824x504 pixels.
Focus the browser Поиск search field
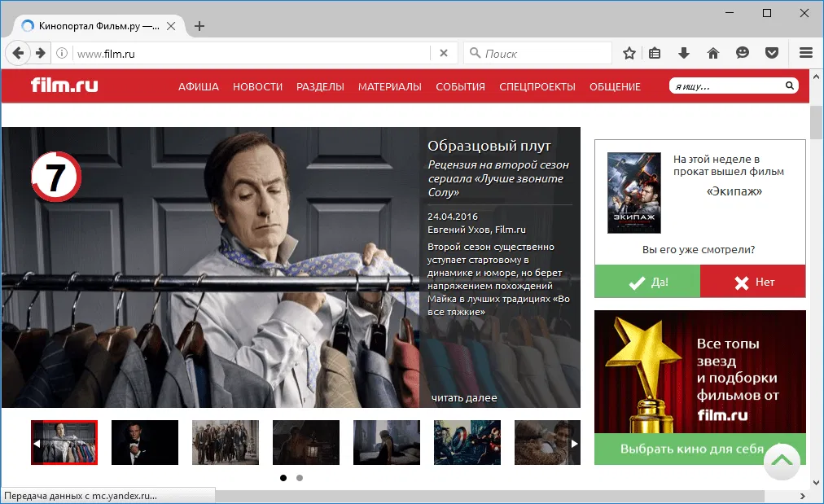tap(537, 53)
